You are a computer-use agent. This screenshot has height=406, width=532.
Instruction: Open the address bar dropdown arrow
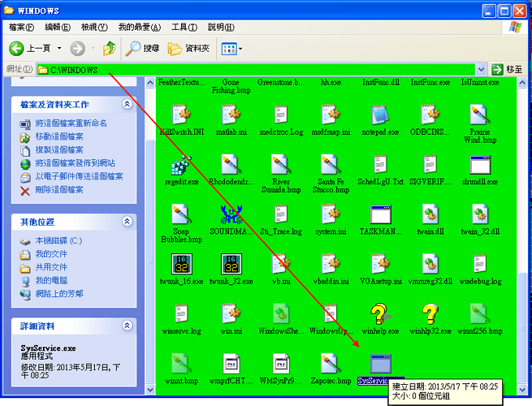pyautogui.click(x=481, y=70)
